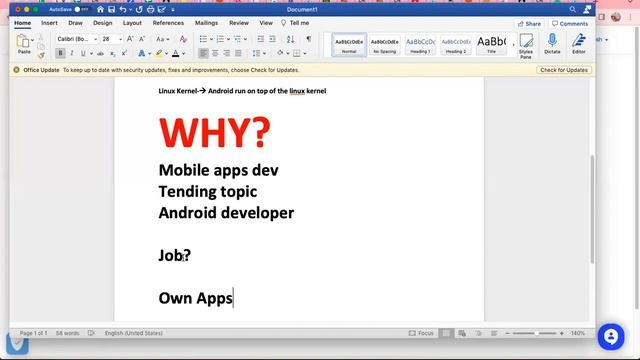
Task: Paste from clipboard
Action: click(24, 44)
